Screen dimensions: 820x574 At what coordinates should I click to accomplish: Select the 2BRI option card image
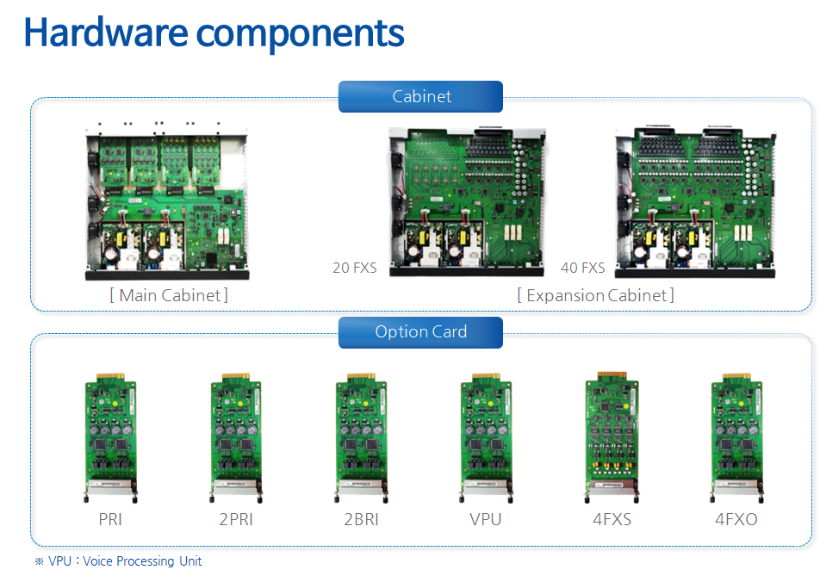point(361,438)
